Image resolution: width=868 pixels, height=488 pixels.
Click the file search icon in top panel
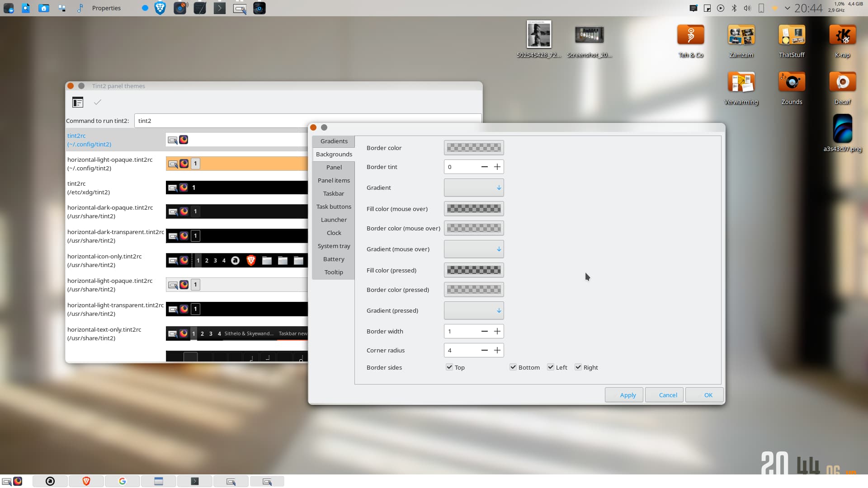tap(26, 8)
